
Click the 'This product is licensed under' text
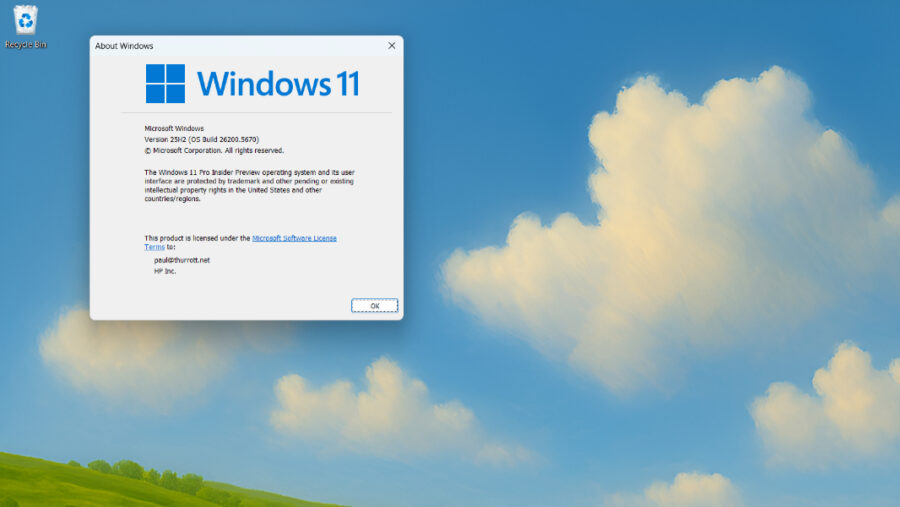(x=197, y=238)
